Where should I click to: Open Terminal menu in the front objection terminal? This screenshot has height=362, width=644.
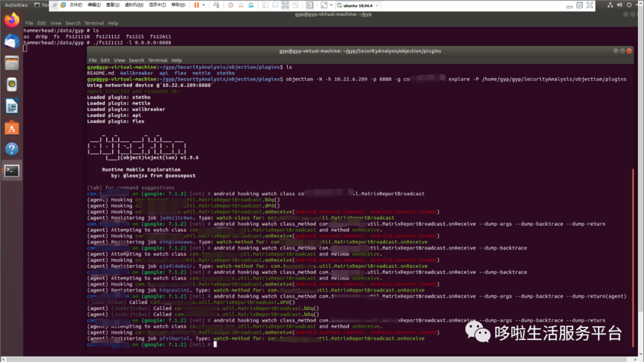157,60
